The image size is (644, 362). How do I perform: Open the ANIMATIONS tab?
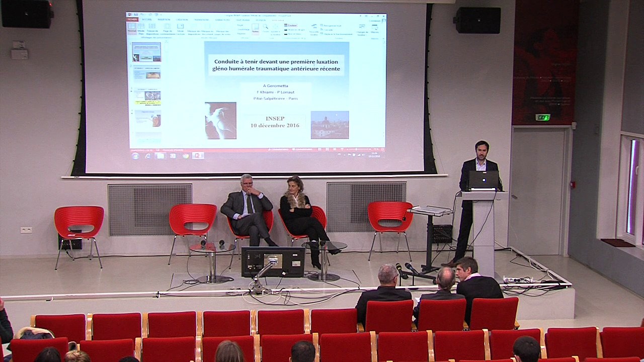pos(222,20)
